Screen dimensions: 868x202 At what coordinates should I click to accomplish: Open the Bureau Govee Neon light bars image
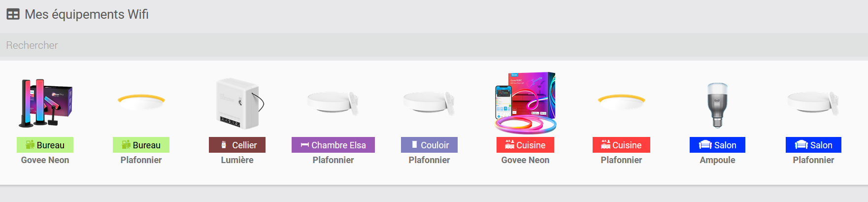point(45,103)
